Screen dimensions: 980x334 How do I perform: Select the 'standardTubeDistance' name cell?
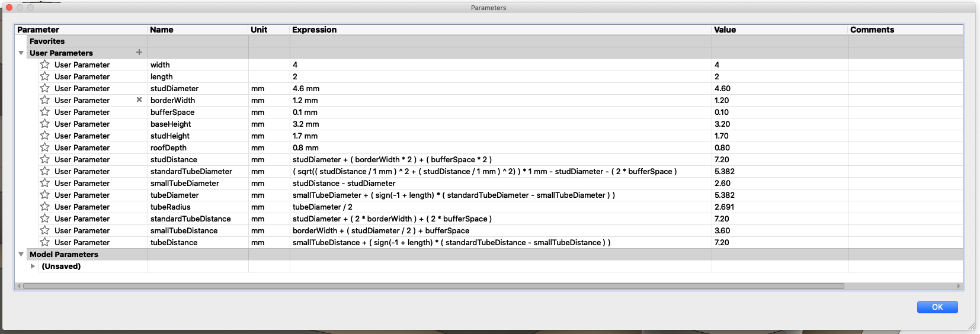tap(198, 219)
